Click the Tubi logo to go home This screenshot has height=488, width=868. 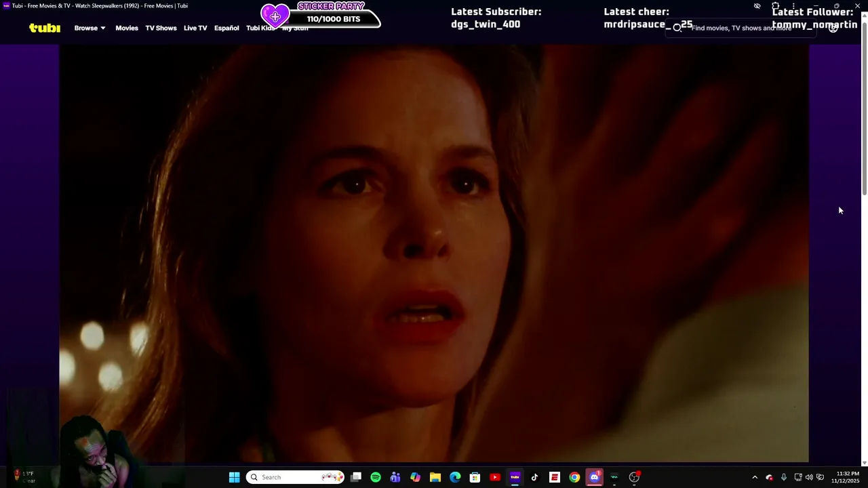pyautogui.click(x=45, y=28)
